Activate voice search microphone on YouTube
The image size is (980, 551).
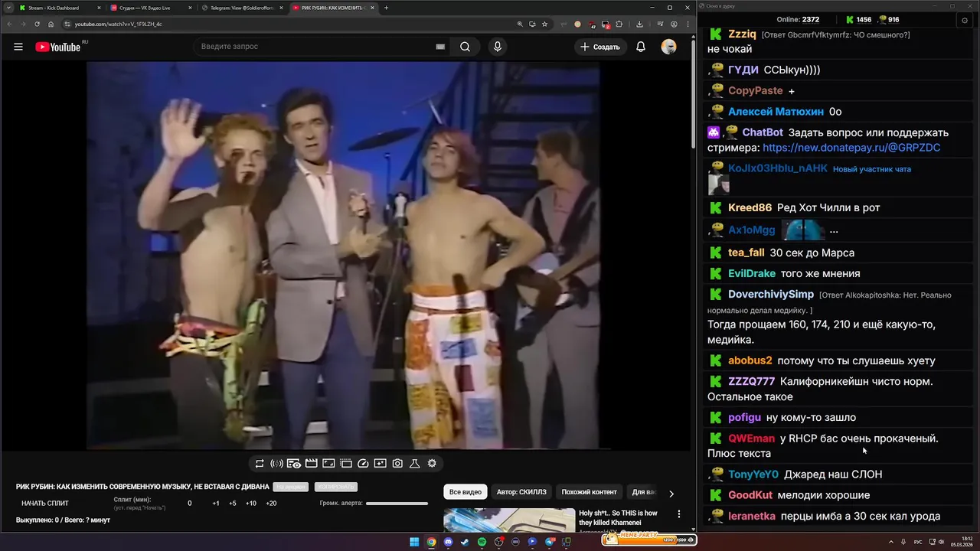pos(498,47)
